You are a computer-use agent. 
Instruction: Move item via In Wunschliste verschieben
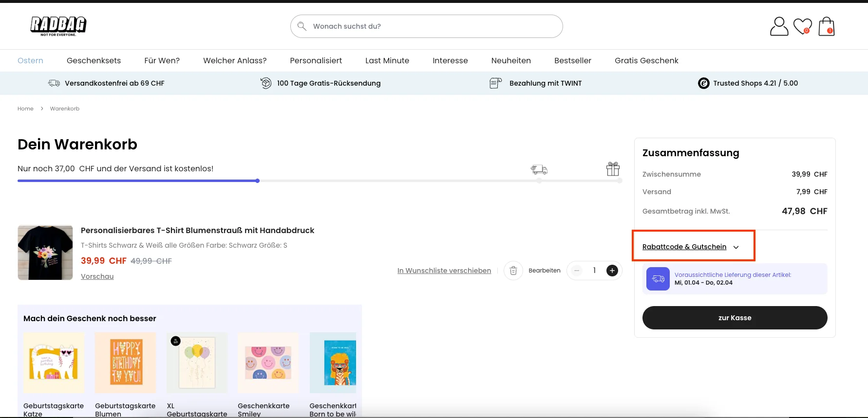coord(444,271)
